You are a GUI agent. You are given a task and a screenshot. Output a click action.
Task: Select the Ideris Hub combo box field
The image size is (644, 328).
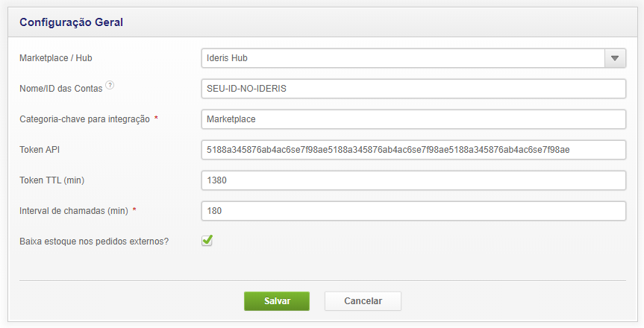403,58
